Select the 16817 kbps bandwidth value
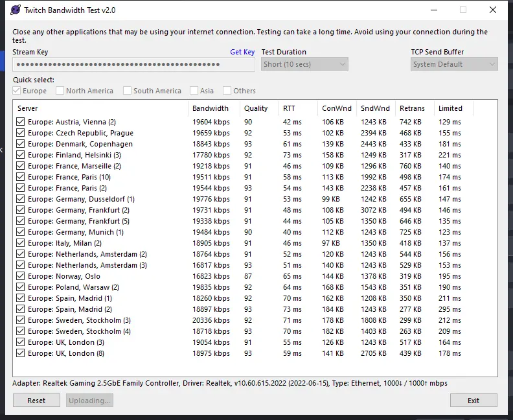 (211, 265)
